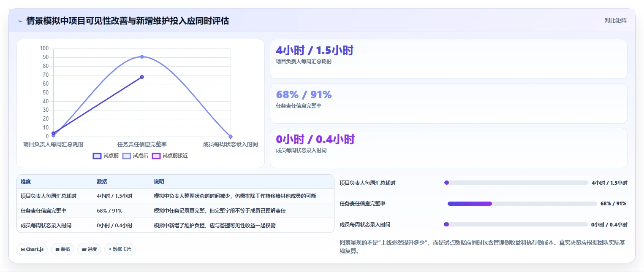
Task: Click the 对比矩阵 label in the header
Action: [615, 20]
